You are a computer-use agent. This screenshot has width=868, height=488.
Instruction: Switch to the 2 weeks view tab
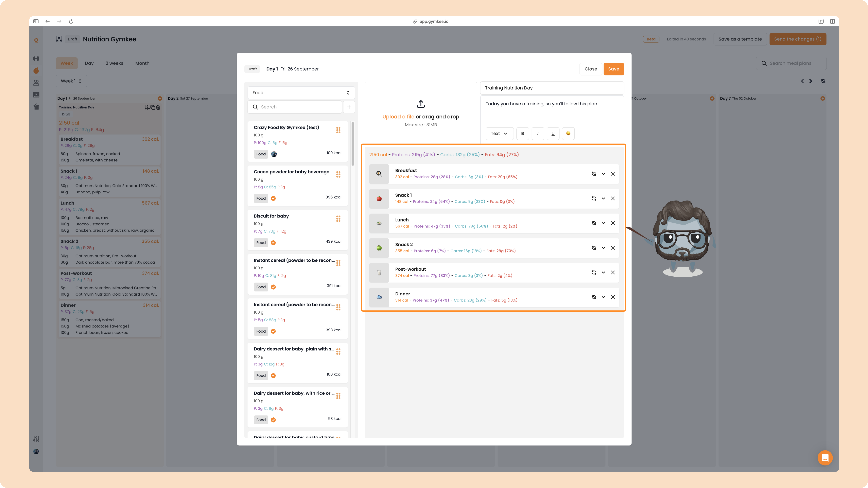coord(114,63)
